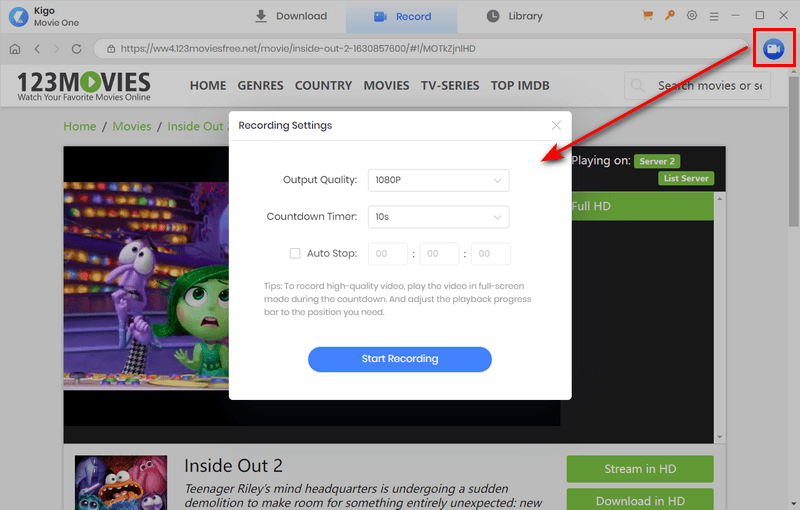Open the COUNTRY site menu

click(x=323, y=86)
